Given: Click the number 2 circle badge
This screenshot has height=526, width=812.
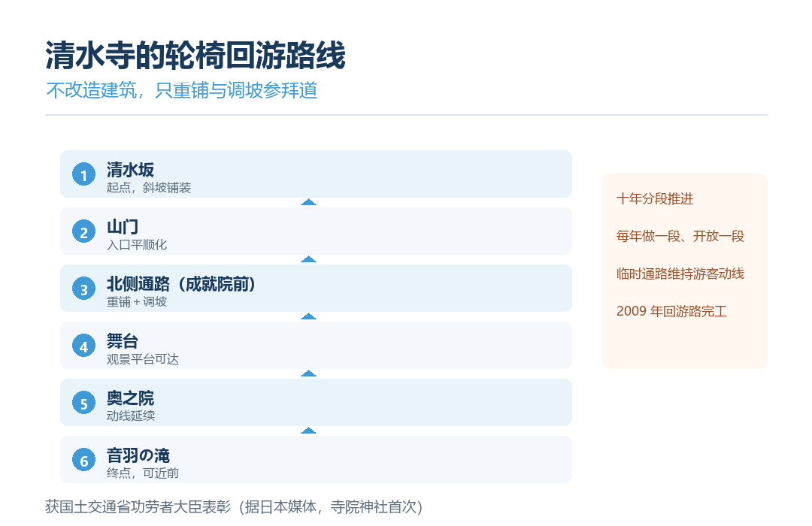Looking at the screenshot, I should pyautogui.click(x=83, y=231).
